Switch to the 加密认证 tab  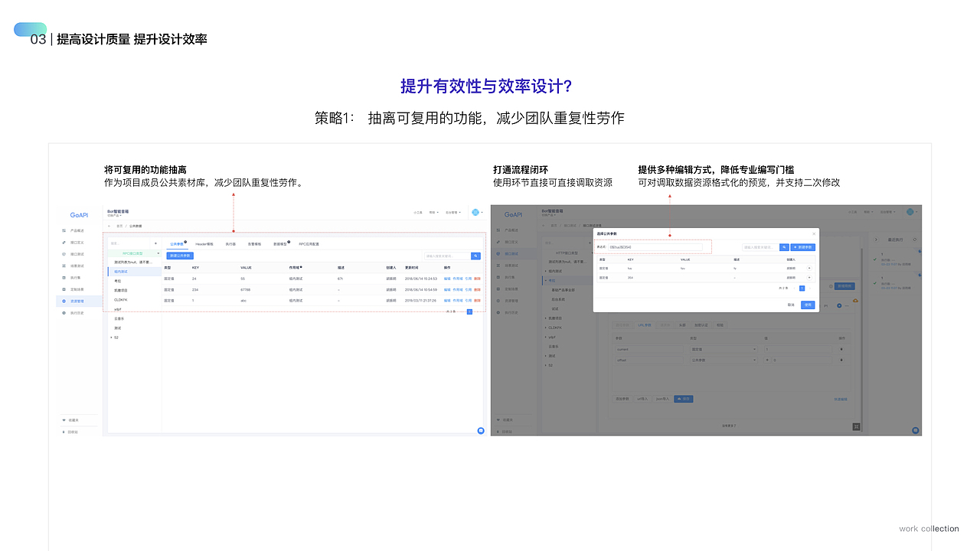[x=701, y=325]
